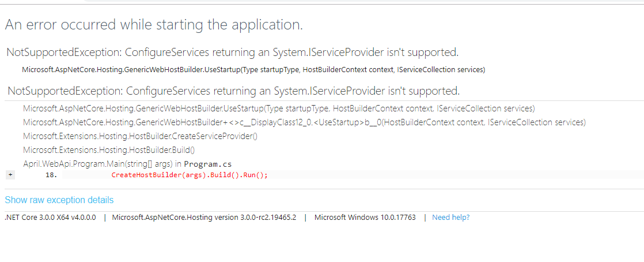The height and width of the screenshot is (262, 644).
Task: Open the Show raw exception details link
Action: (x=59, y=200)
